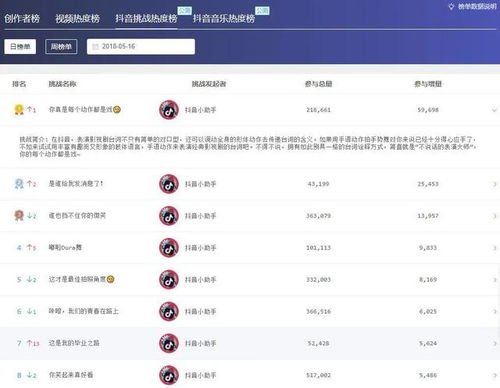
Task: Select the 日榜单 button
Action: pyautogui.click(x=20, y=46)
